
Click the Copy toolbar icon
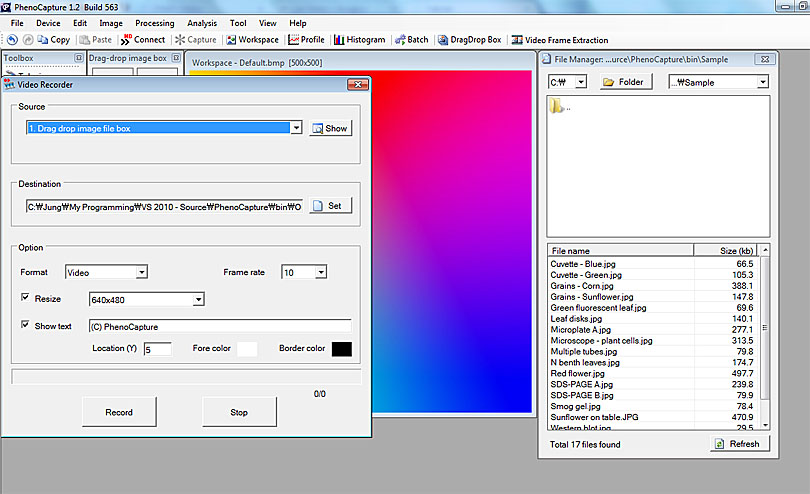click(53, 40)
